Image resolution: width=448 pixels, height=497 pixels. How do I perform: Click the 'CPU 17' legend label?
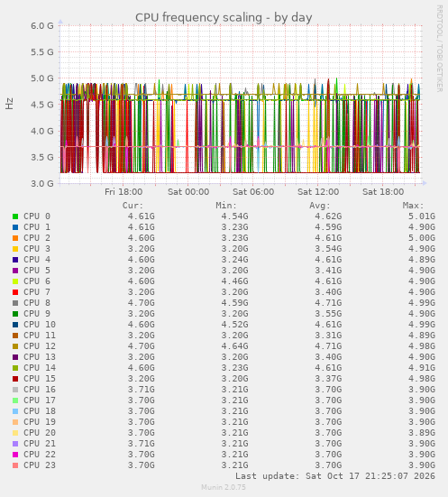click(40, 400)
